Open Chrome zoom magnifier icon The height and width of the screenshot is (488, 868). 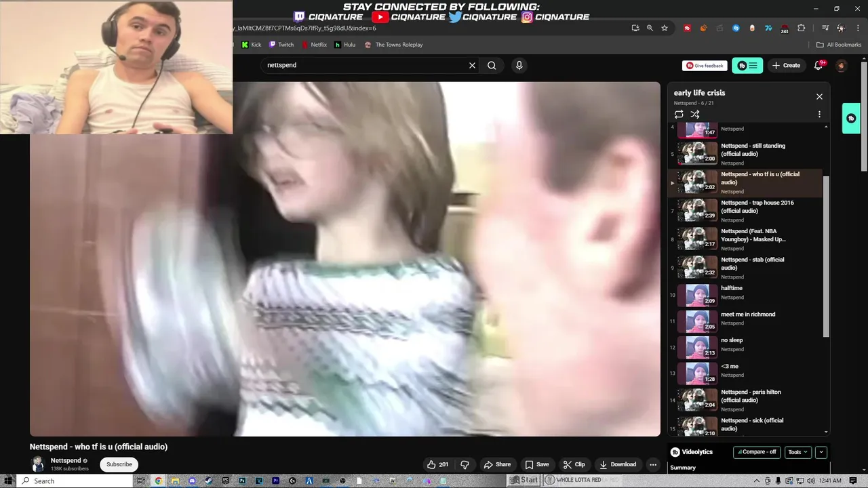(650, 28)
